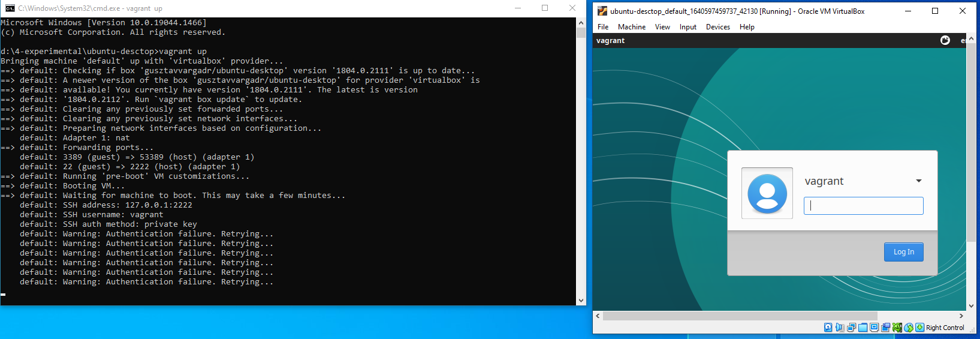Click the VirtualBox vertical scrollbar down arrow
Image resolution: width=980 pixels, height=339 pixels.
(x=972, y=306)
